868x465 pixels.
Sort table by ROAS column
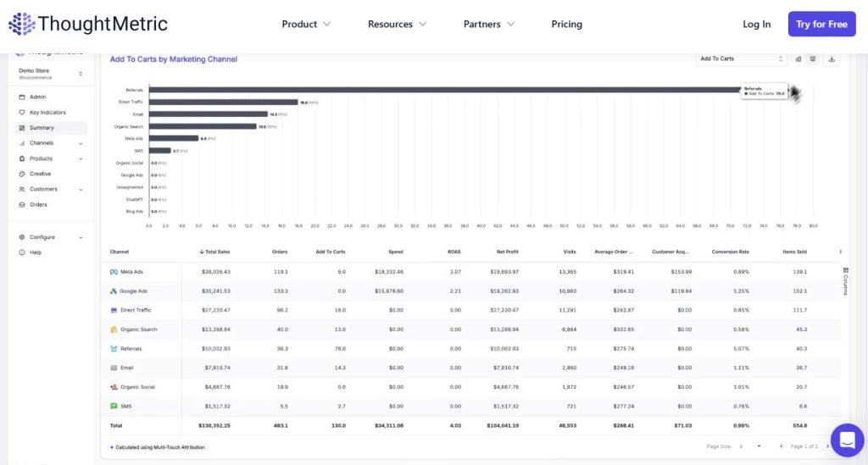coord(454,252)
